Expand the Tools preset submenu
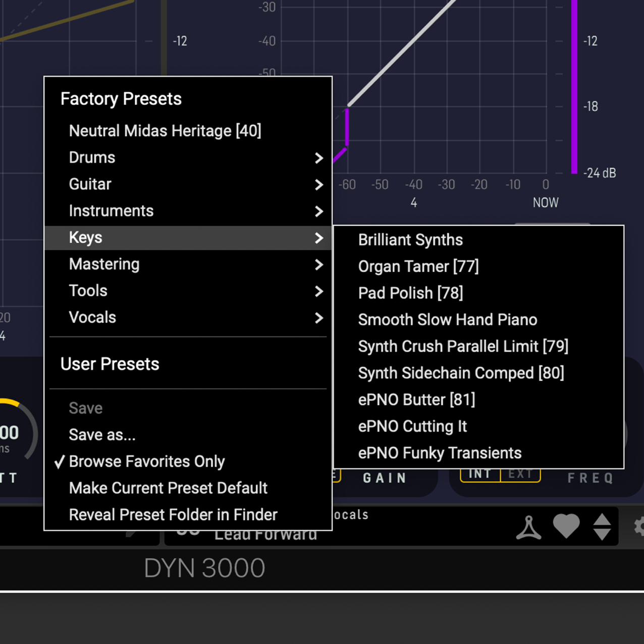The width and height of the screenshot is (644, 644). (x=188, y=291)
